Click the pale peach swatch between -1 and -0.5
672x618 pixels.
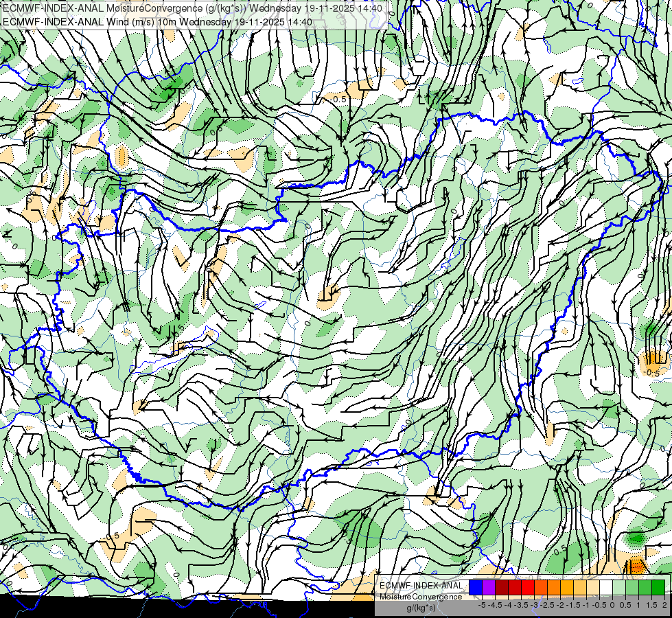click(593, 587)
